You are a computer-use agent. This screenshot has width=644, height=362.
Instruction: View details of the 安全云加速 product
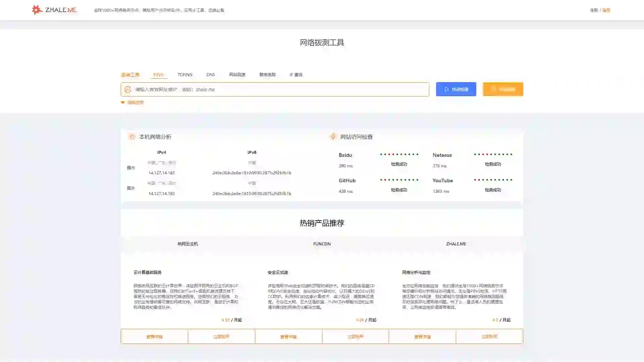pyautogui.click(x=288, y=337)
